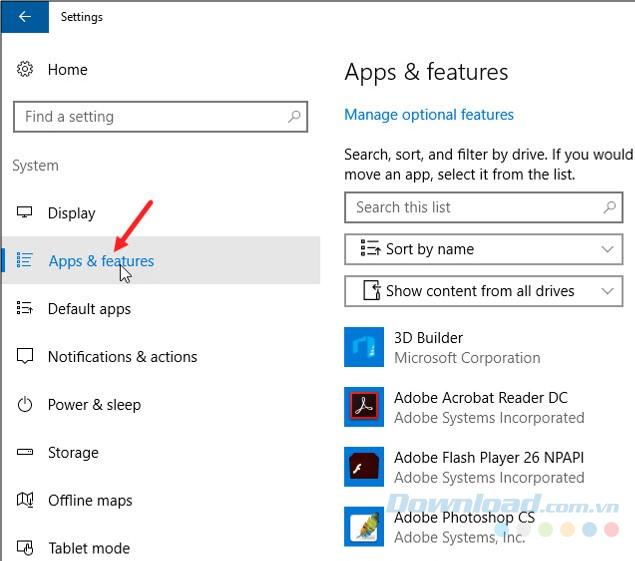Click the Search this list field

pyautogui.click(x=484, y=207)
